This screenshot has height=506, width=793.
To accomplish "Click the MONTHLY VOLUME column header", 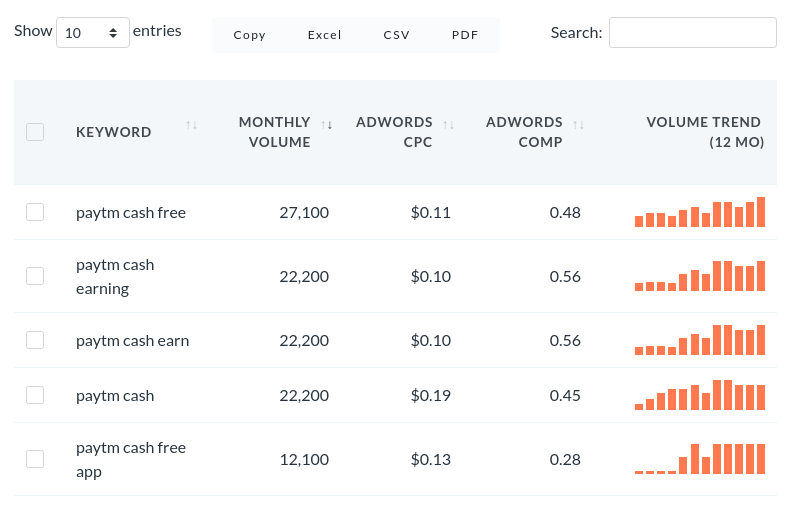I will 275,132.
